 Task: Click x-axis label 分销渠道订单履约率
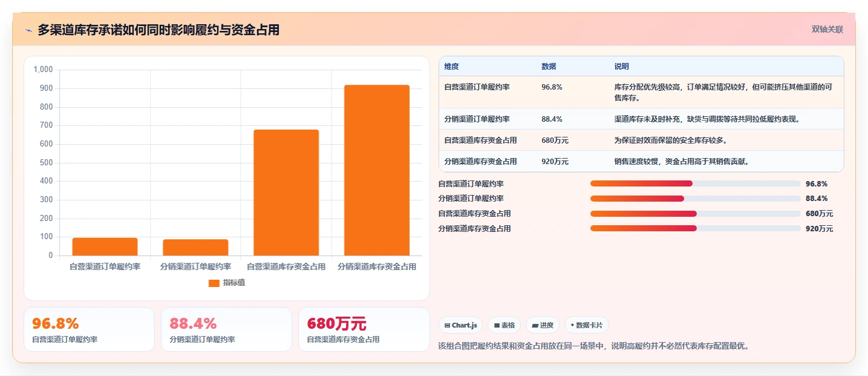point(195,266)
